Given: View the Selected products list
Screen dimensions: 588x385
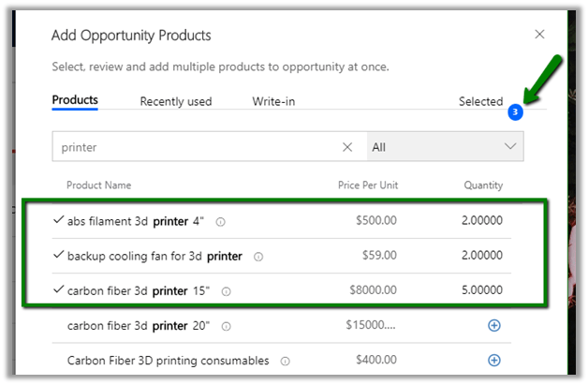Looking at the screenshot, I should pos(480,101).
